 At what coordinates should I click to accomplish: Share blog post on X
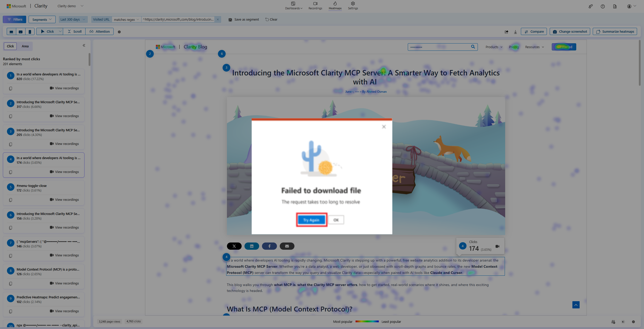click(x=234, y=246)
